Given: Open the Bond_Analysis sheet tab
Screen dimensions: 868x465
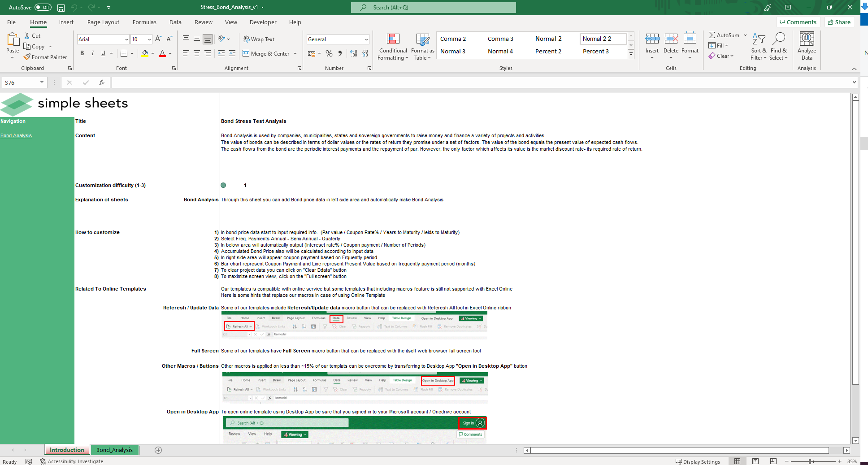Looking at the screenshot, I should 114,450.
